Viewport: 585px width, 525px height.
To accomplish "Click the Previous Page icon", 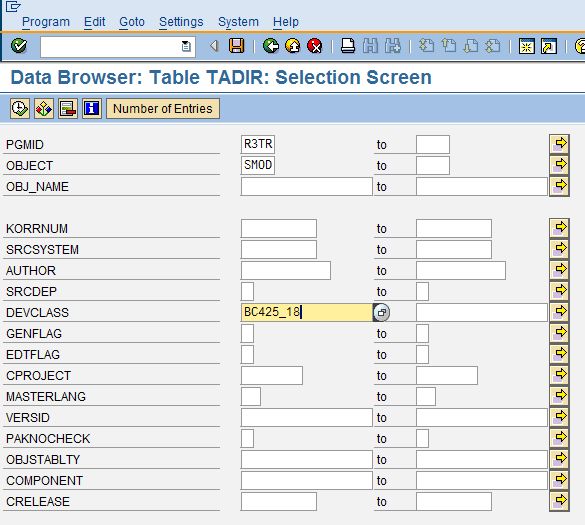I will (449, 46).
